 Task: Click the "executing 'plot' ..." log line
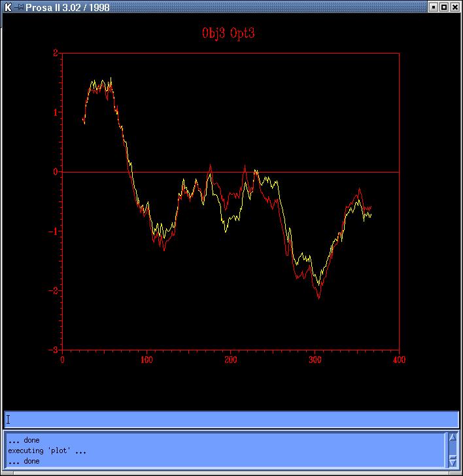point(47,450)
